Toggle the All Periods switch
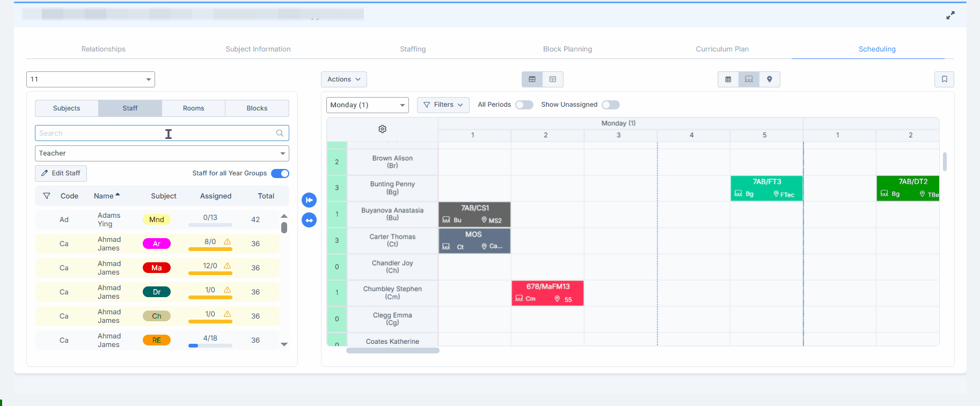This screenshot has height=406, width=980. [524, 105]
